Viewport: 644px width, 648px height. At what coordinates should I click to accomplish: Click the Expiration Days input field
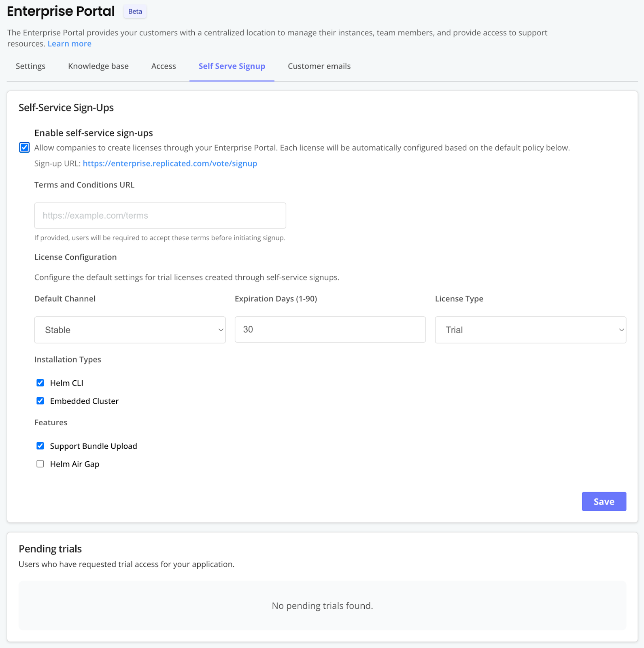(330, 330)
